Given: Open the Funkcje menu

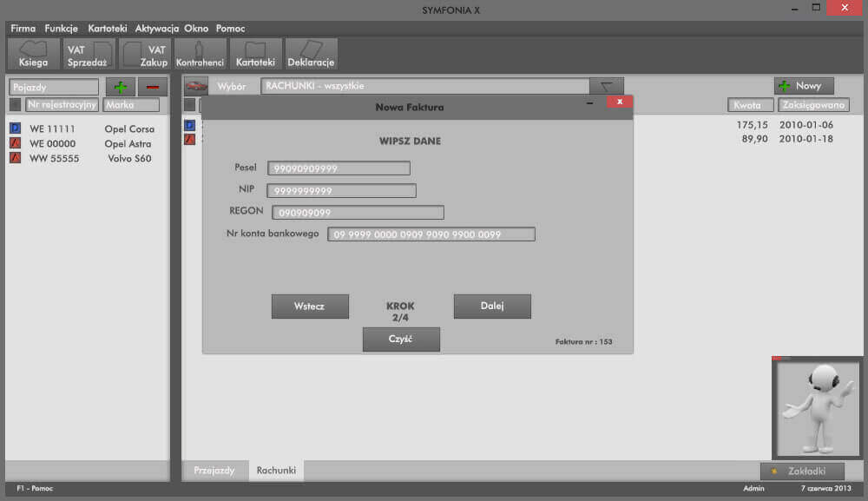Looking at the screenshot, I should (x=61, y=29).
